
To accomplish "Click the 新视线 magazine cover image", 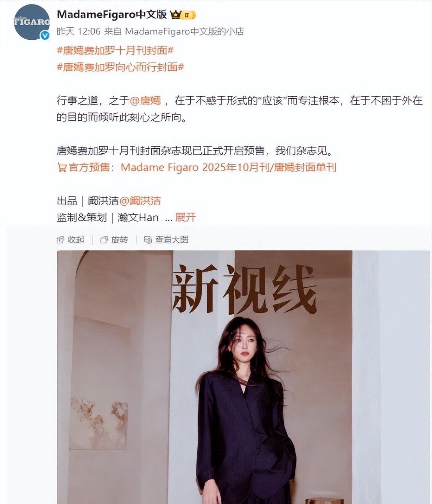I will [204, 377].
